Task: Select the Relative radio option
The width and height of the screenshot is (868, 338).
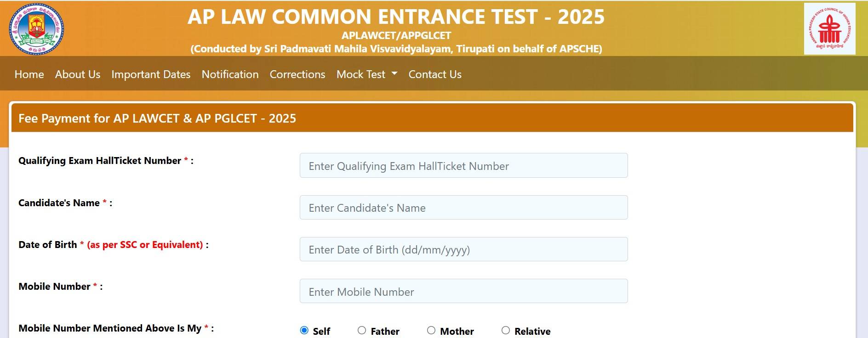Action: tap(506, 330)
